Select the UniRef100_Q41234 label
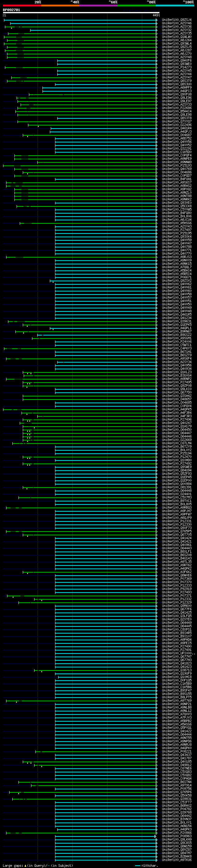Viewport: 197px width, 868px height. coord(177,318)
